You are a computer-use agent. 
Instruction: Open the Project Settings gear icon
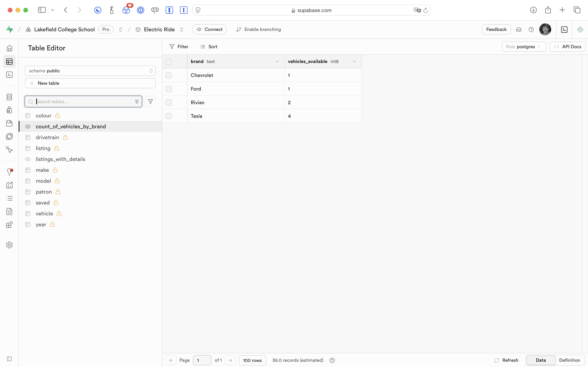pos(9,245)
